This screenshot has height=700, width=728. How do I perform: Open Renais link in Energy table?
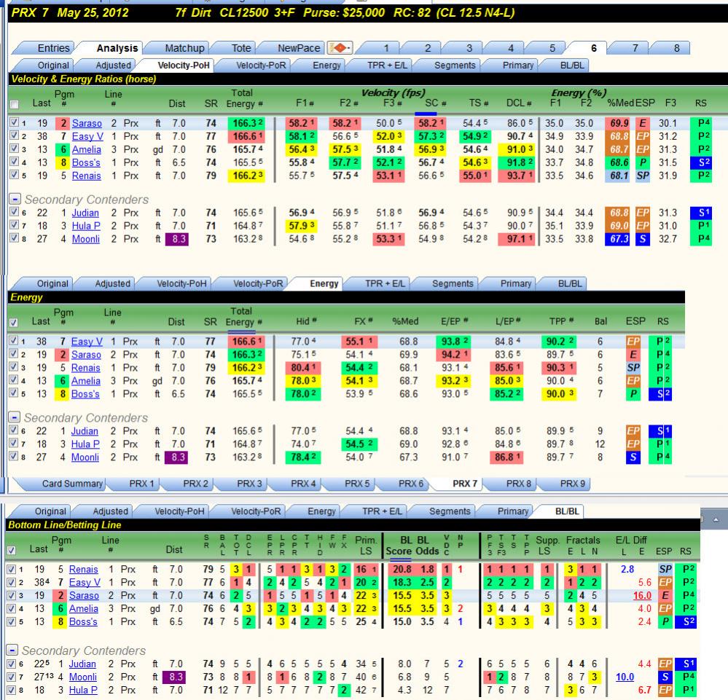click(85, 368)
